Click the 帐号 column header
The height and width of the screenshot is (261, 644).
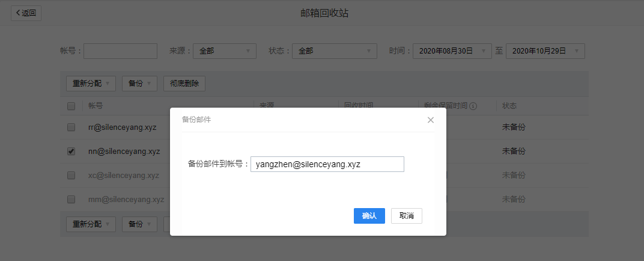point(96,106)
